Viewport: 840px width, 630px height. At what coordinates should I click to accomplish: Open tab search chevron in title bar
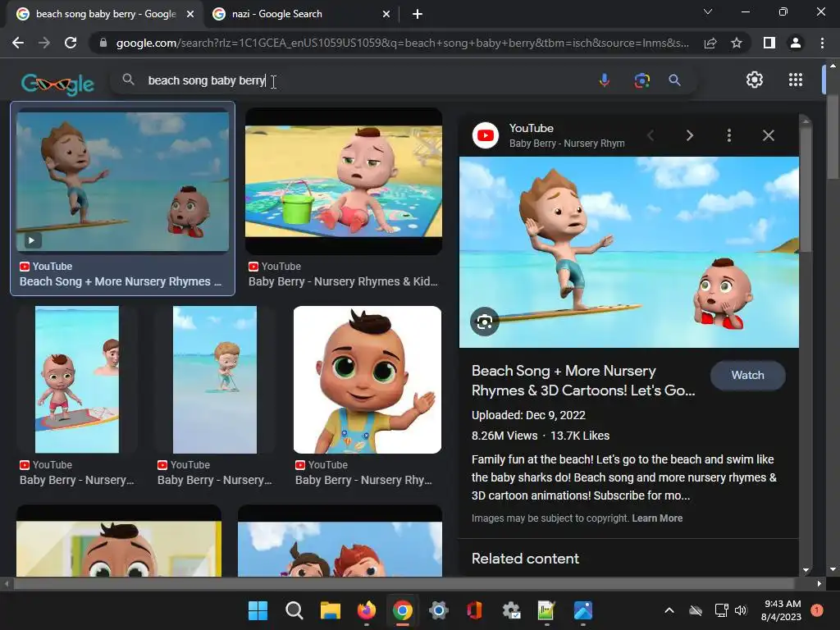coord(708,11)
